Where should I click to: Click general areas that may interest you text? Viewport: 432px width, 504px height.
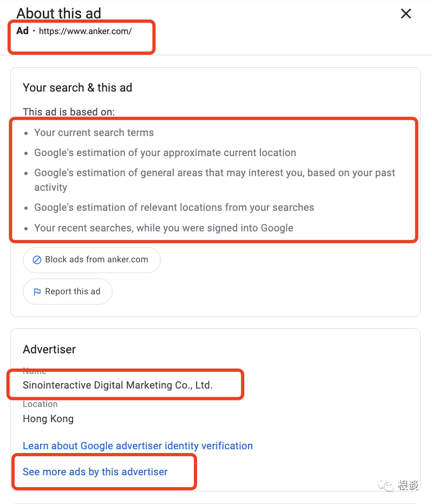(x=214, y=180)
